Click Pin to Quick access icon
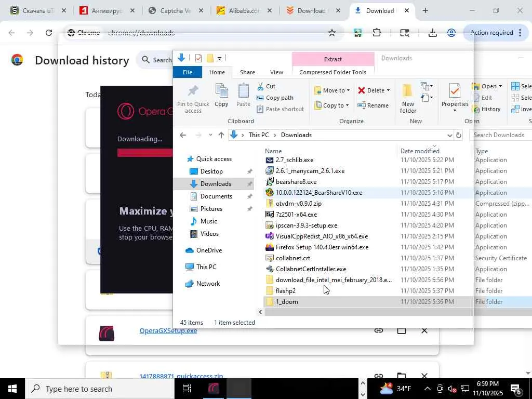 click(193, 98)
